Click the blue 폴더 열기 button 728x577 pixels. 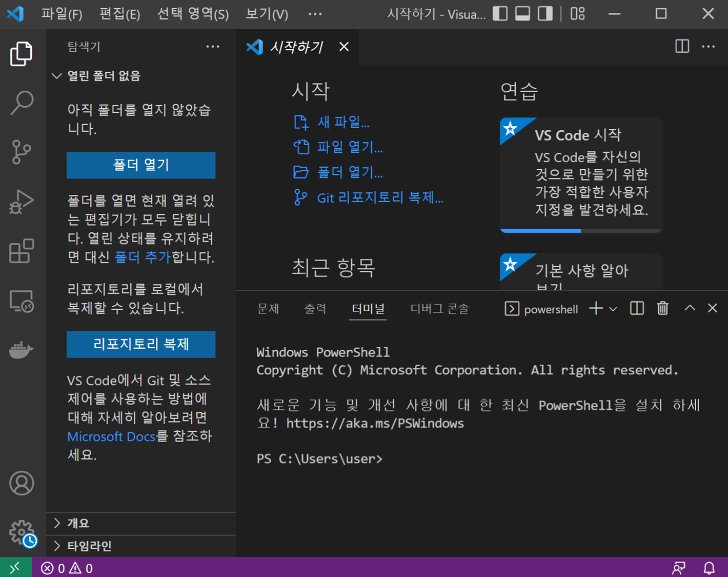coord(141,165)
